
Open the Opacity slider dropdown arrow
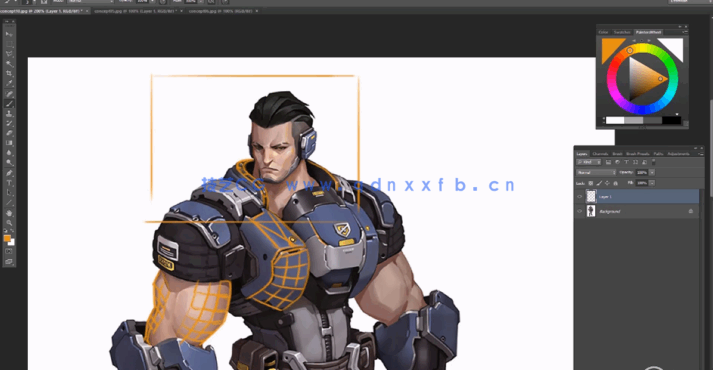(x=652, y=172)
